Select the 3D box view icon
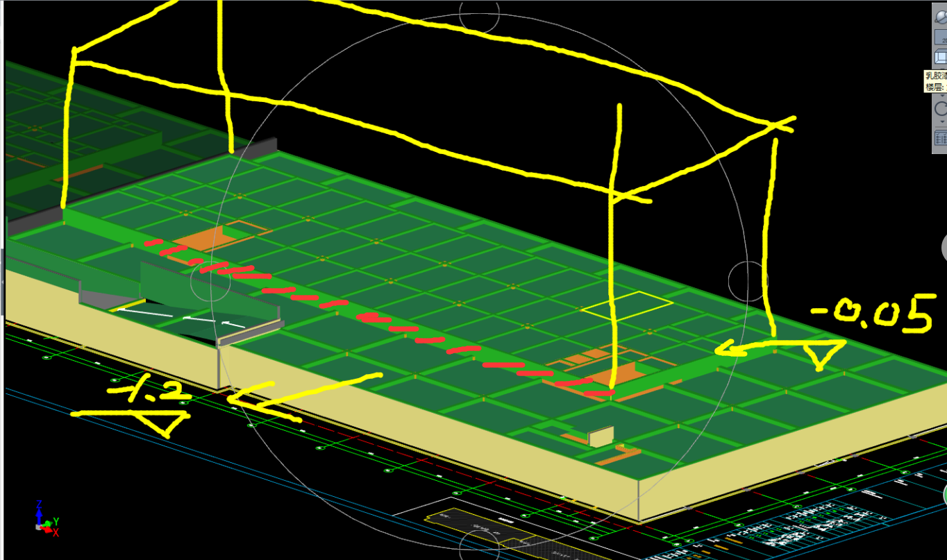Image resolution: width=947 pixels, height=560 pixels. 941,56
